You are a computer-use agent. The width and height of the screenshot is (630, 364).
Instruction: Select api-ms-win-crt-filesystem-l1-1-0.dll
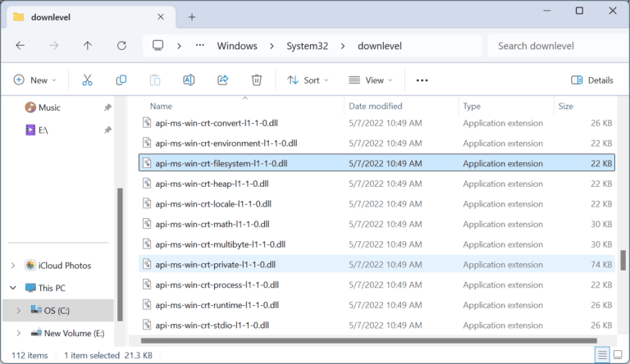377,163
